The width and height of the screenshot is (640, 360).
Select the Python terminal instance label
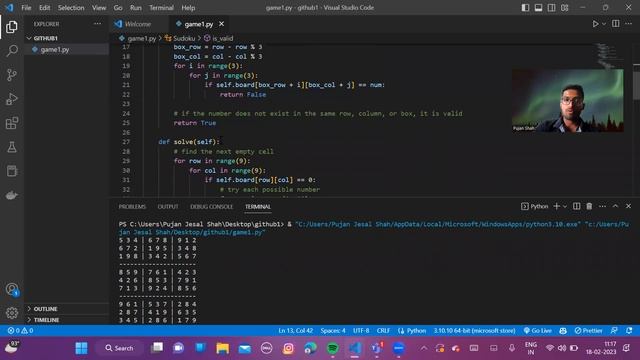pos(535,206)
